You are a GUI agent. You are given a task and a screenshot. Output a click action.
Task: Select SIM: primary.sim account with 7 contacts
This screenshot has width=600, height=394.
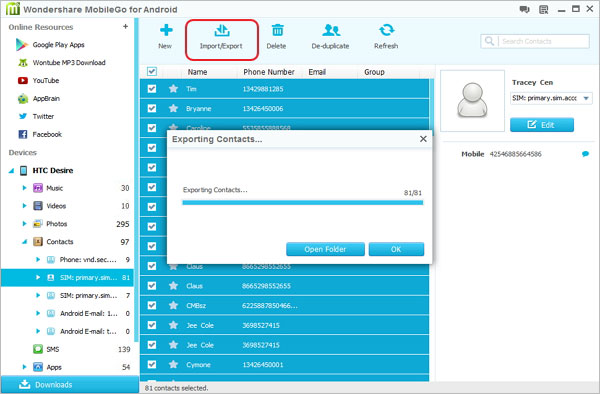click(88, 296)
